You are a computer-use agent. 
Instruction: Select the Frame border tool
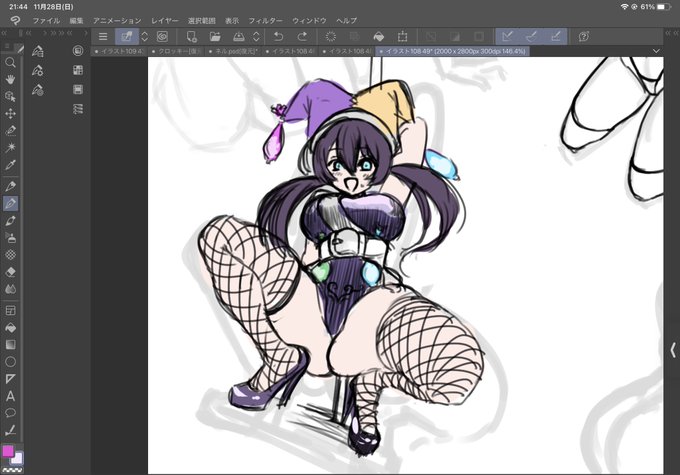10,311
